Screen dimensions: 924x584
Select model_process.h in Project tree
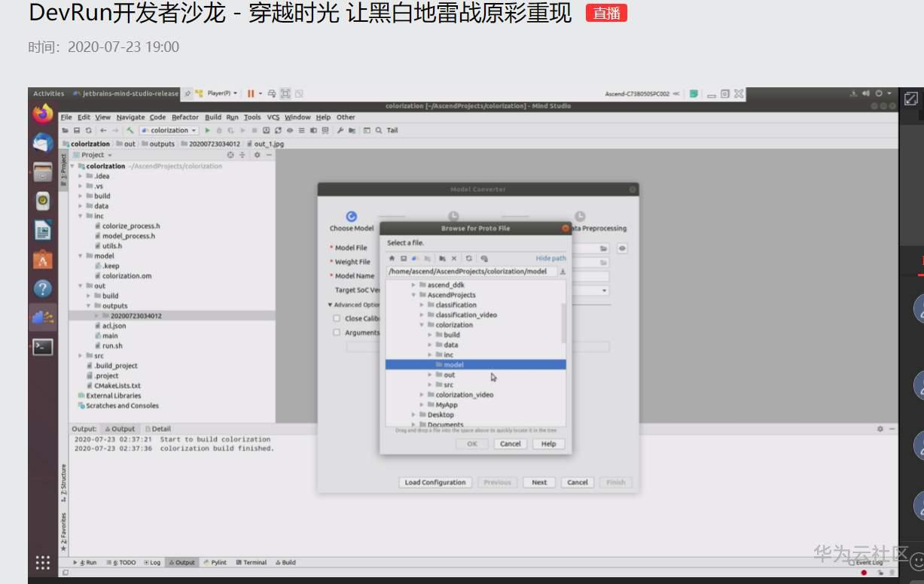click(128, 236)
